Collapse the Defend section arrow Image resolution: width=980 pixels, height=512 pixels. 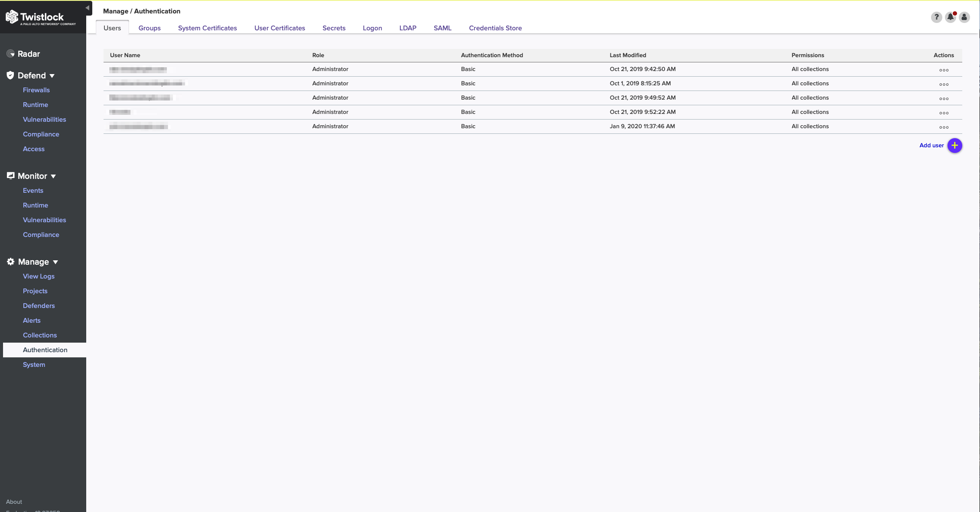pyautogui.click(x=52, y=76)
